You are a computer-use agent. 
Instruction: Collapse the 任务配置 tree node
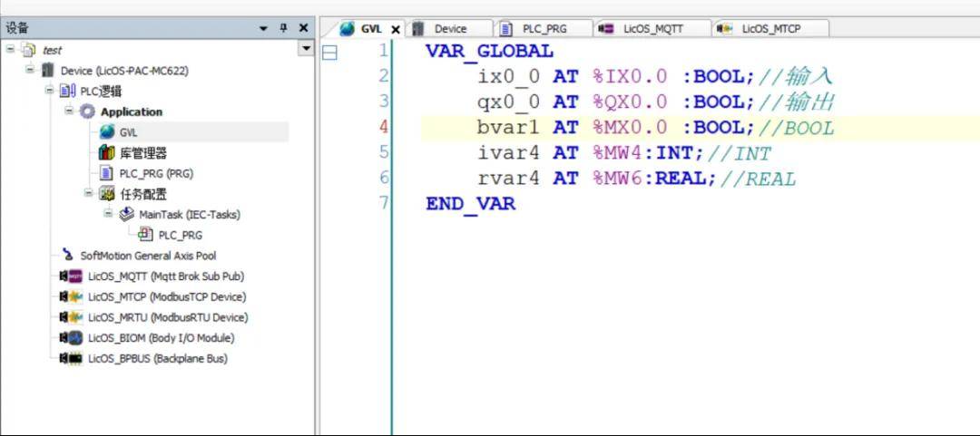89,193
